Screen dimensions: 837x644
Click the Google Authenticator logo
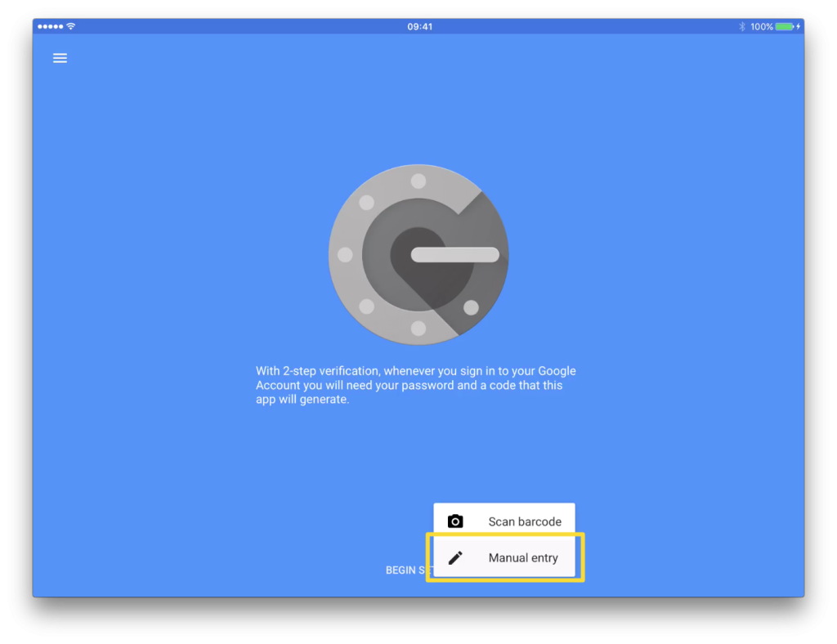coord(418,254)
